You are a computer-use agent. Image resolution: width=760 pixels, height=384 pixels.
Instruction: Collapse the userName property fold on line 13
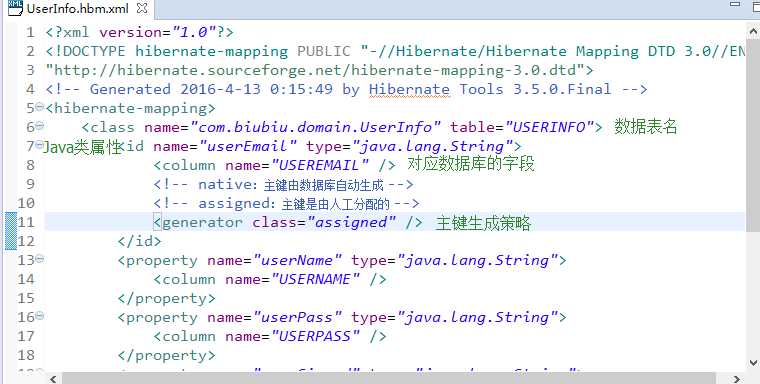[x=40, y=258]
